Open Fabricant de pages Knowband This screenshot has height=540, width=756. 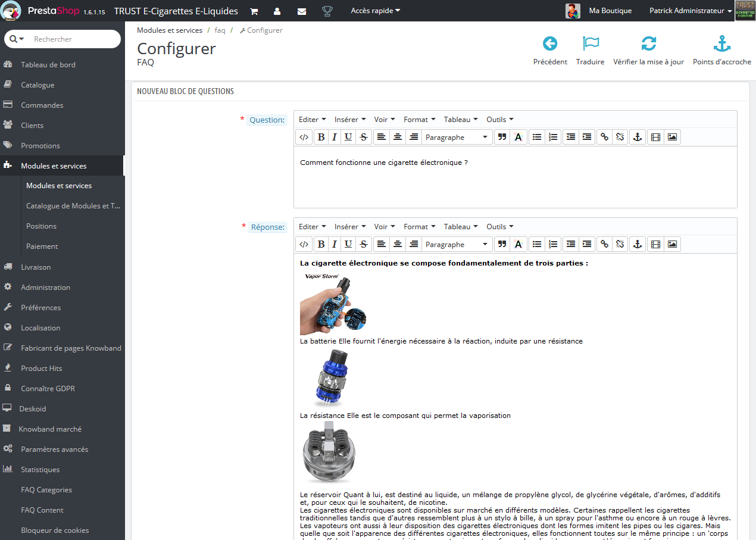[71, 348]
